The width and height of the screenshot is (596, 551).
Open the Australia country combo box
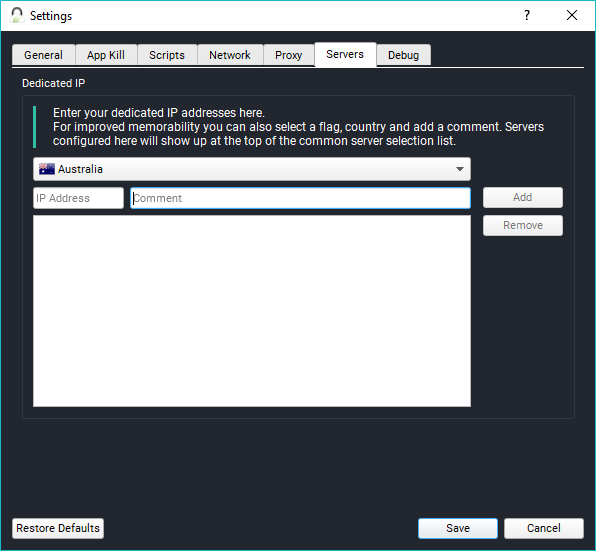252,169
